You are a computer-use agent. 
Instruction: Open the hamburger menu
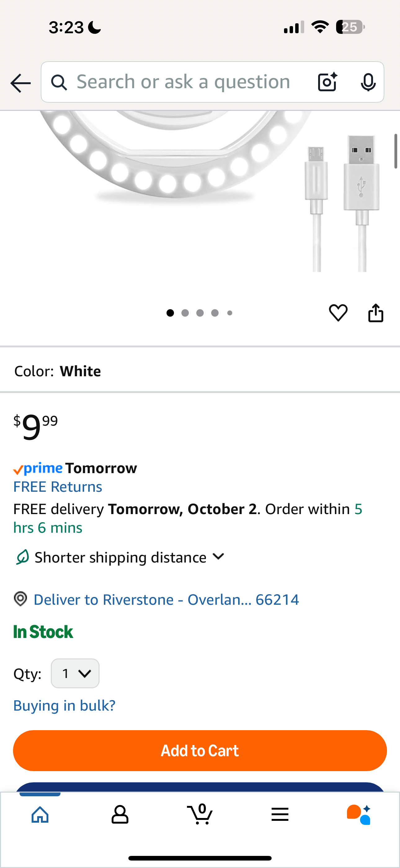point(280,815)
